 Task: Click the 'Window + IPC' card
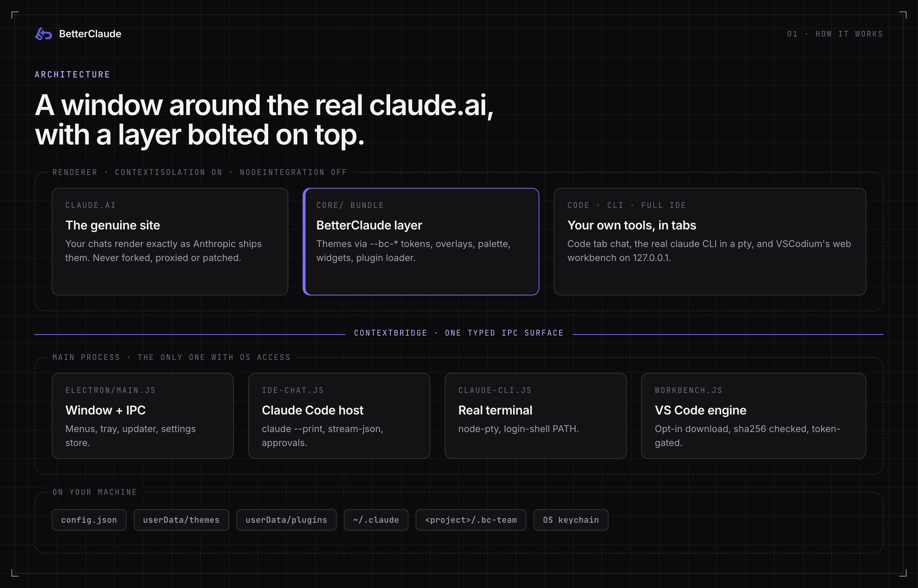143,416
